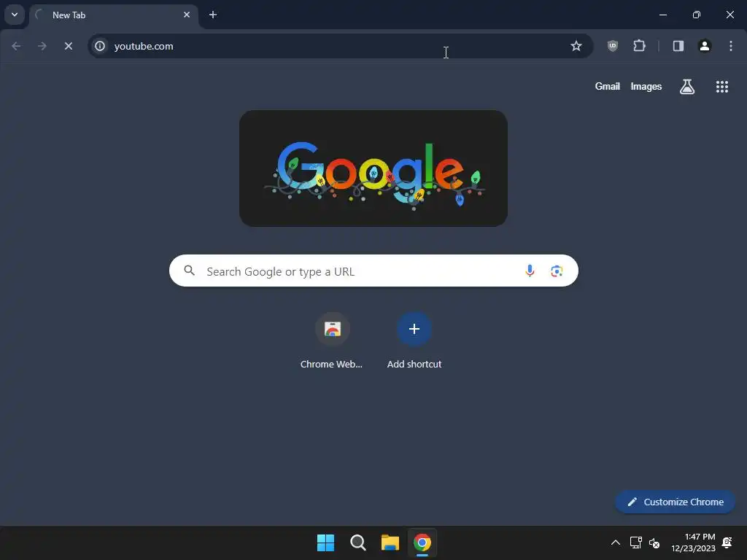Bookmark this tab with the star

[x=576, y=46]
